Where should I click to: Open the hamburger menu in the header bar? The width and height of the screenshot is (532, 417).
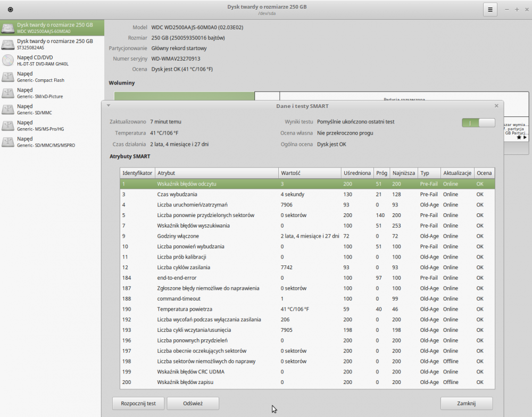(x=490, y=10)
